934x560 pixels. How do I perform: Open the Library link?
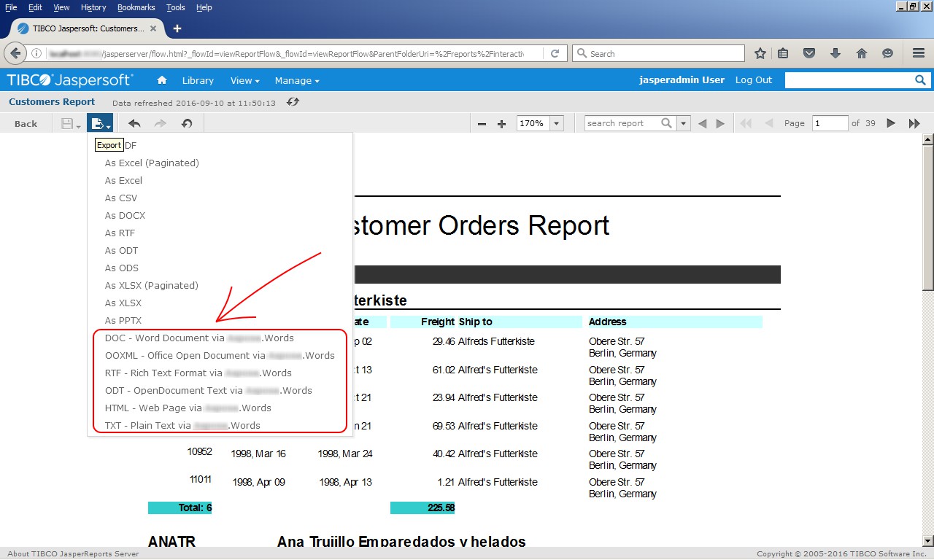tap(198, 80)
